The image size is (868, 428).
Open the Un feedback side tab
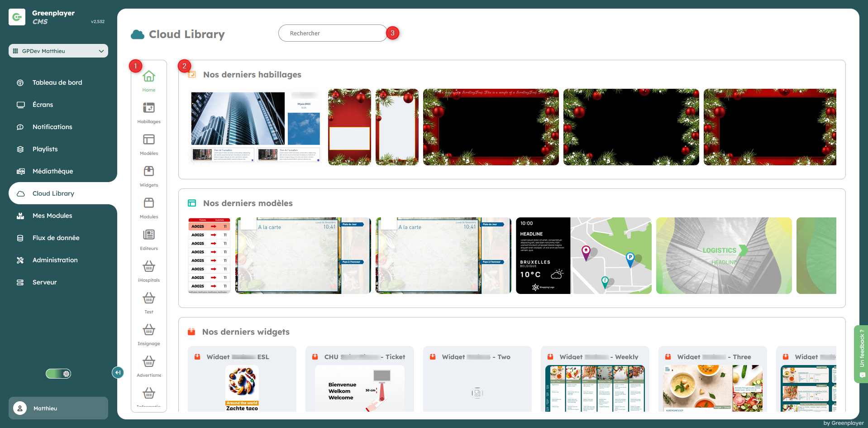pos(861,354)
